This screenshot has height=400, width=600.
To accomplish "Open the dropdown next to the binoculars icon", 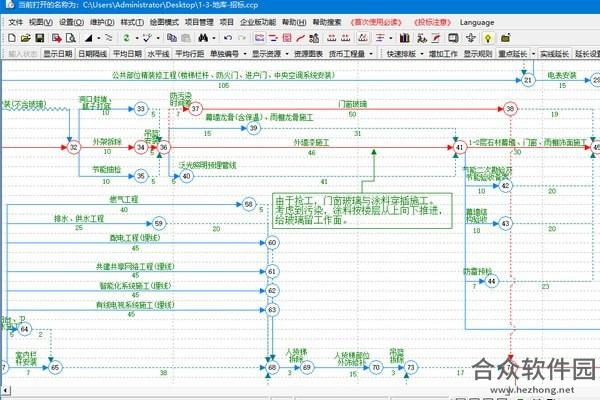I will coord(214,38).
